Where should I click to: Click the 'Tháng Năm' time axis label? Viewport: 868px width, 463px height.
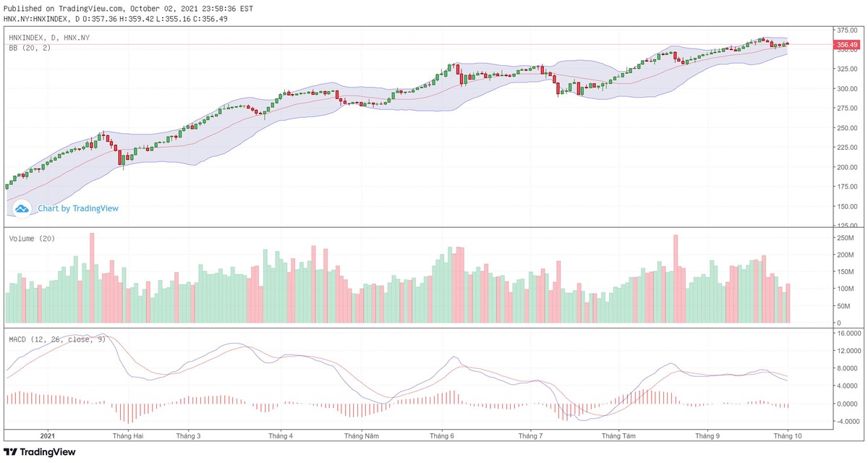coord(361,436)
